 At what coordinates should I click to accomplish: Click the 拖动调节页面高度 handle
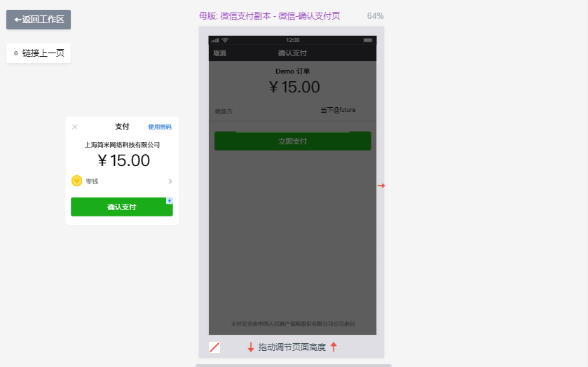pos(292,347)
